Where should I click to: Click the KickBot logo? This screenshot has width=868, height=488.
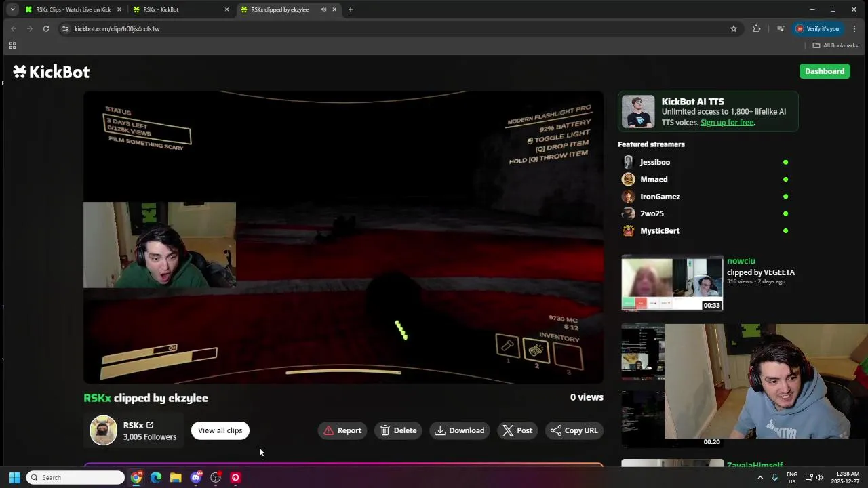pyautogui.click(x=52, y=72)
